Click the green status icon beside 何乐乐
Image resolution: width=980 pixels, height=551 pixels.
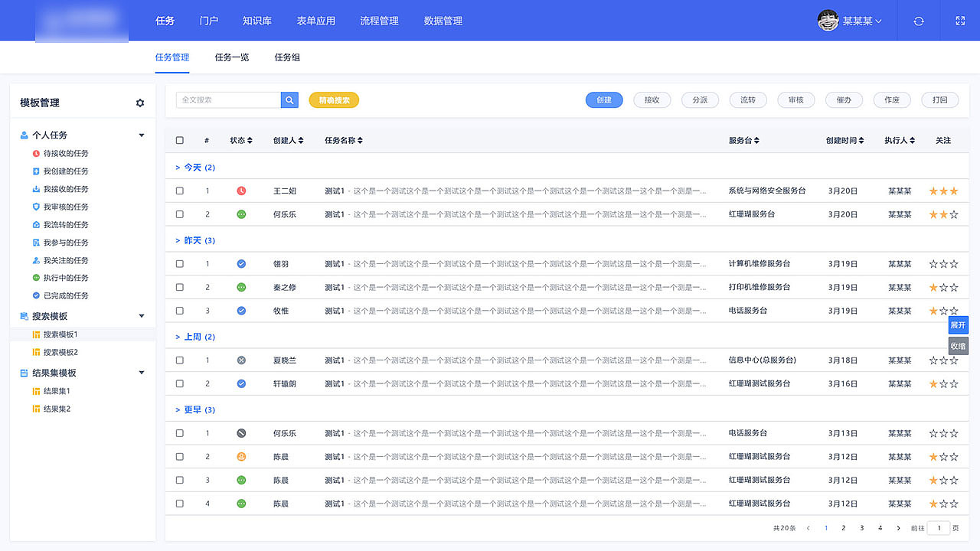coord(242,214)
